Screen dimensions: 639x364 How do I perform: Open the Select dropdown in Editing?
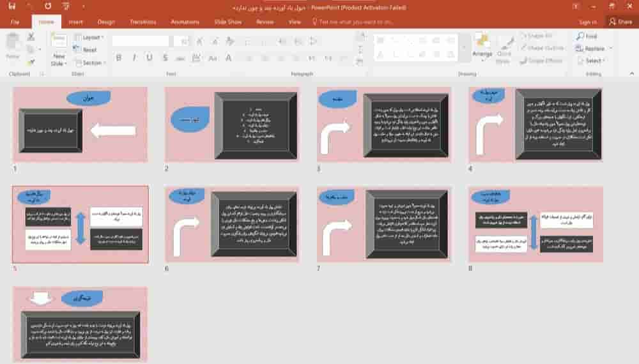point(591,61)
